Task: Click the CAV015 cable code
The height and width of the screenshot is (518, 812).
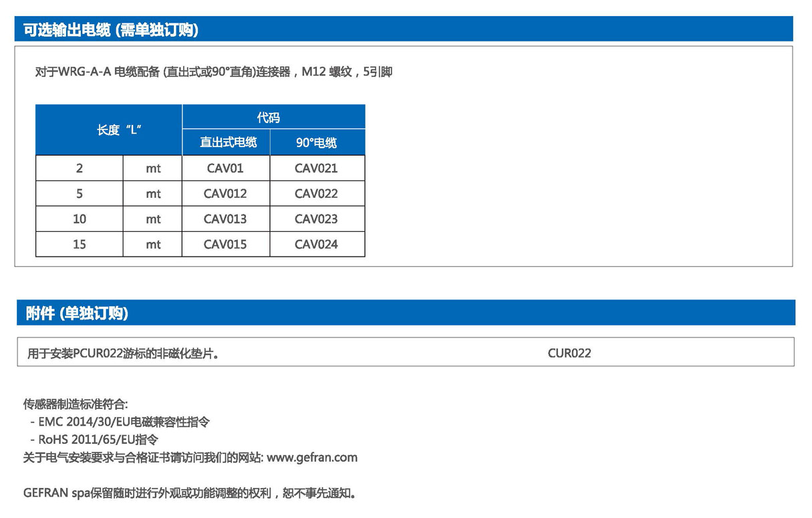Action: pyautogui.click(x=225, y=245)
